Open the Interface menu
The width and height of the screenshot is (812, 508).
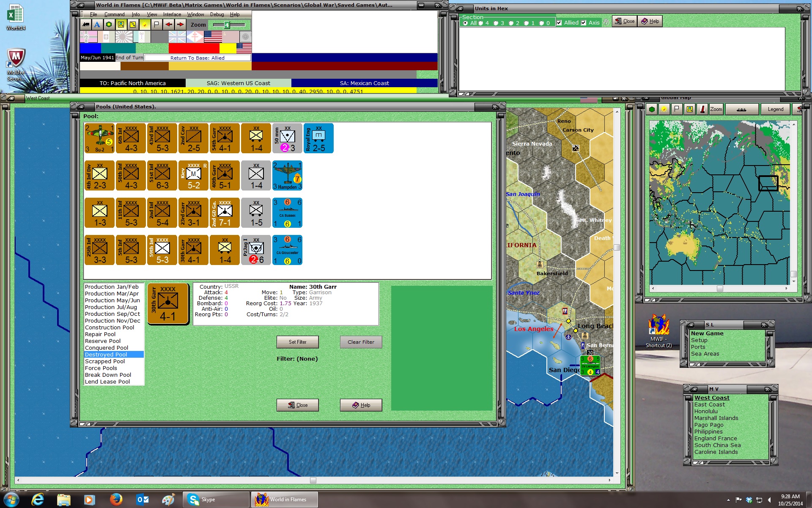pos(172,14)
